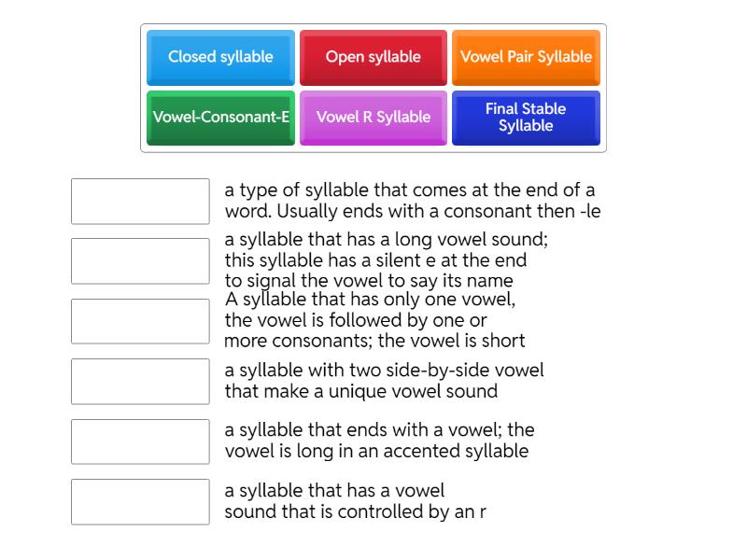Click the answer box beside the -le definition
The image size is (747, 560).
coord(140,202)
